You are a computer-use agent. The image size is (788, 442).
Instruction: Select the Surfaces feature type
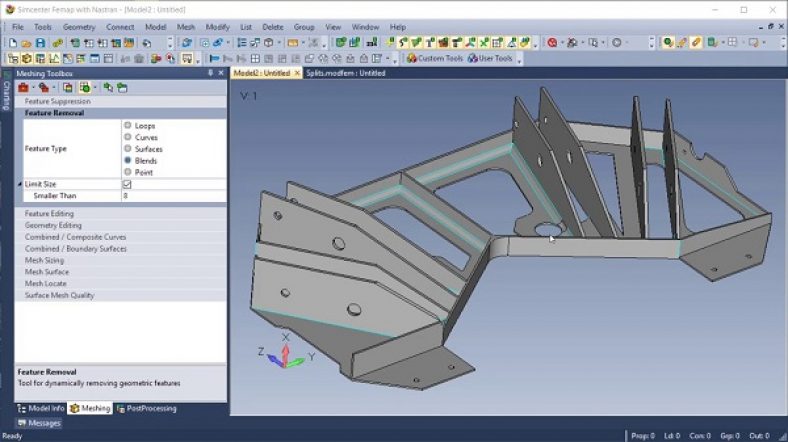[x=128, y=149]
